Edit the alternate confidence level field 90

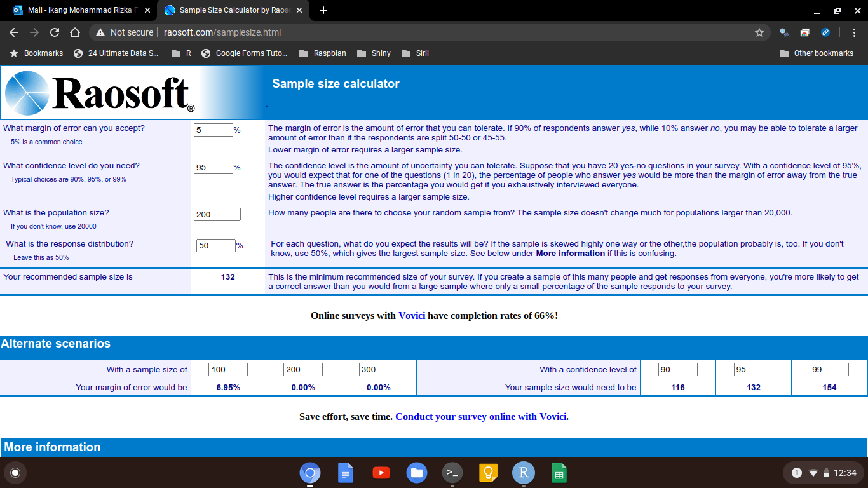(x=678, y=369)
